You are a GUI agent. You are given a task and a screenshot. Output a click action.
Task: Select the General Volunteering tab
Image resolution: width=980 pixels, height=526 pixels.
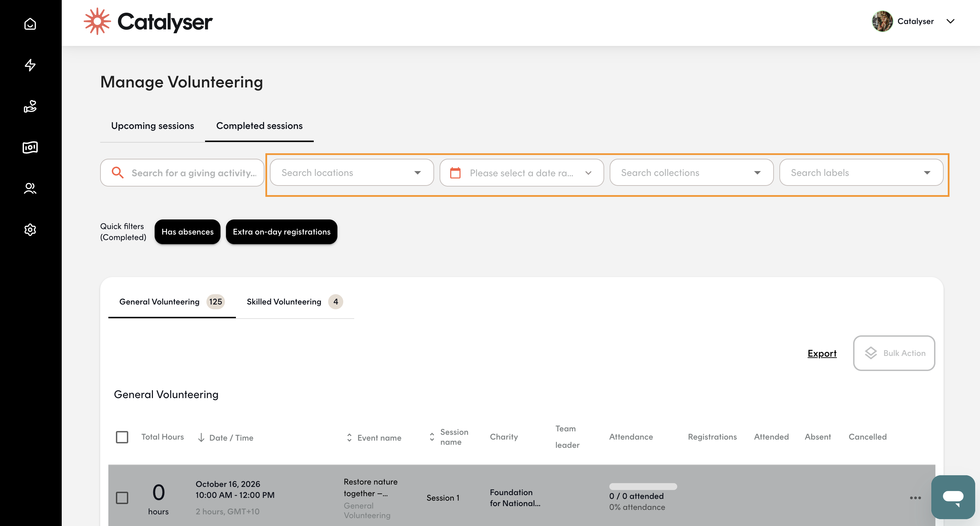(172, 302)
